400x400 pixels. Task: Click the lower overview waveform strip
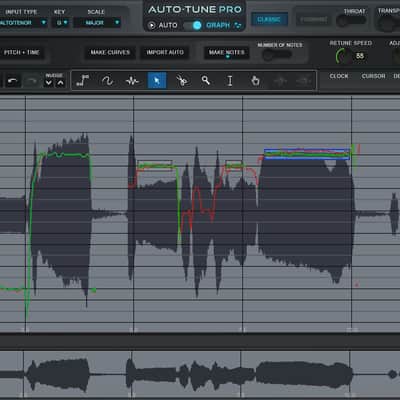(200, 374)
